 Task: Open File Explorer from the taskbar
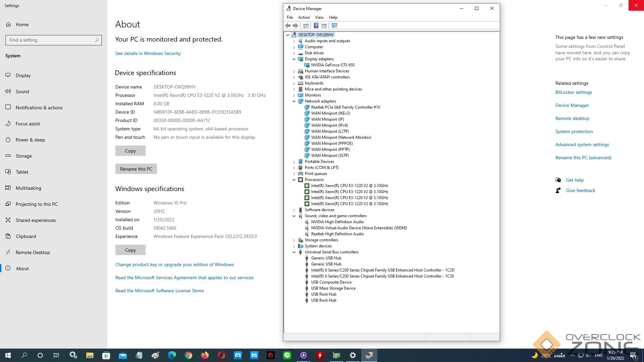click(90, 355)
